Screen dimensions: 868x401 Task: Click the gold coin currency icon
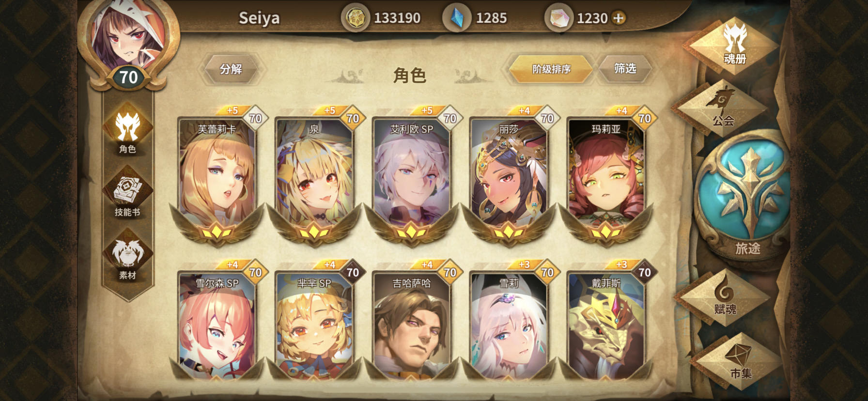coord(356,18)
